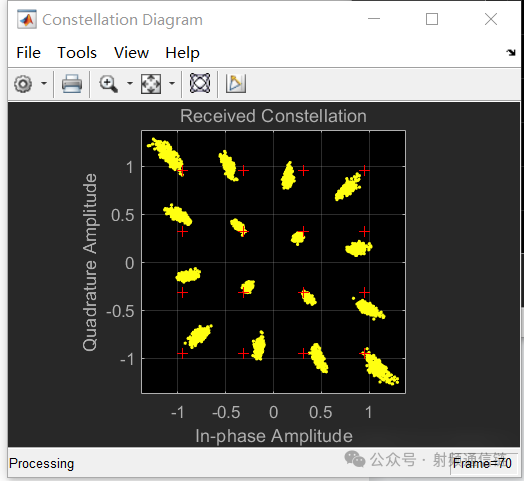Select the zoom in magnifier tool
Image resolution: width=524 pixels, height=481 pixels.
pyautogui.click(x=108, y=84)
